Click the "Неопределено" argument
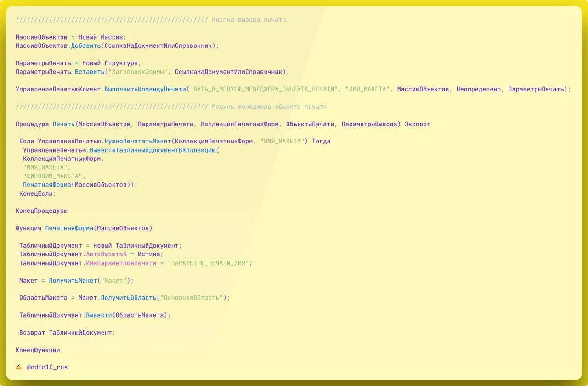This screenshot has width=588, height=386. point(478,89)
